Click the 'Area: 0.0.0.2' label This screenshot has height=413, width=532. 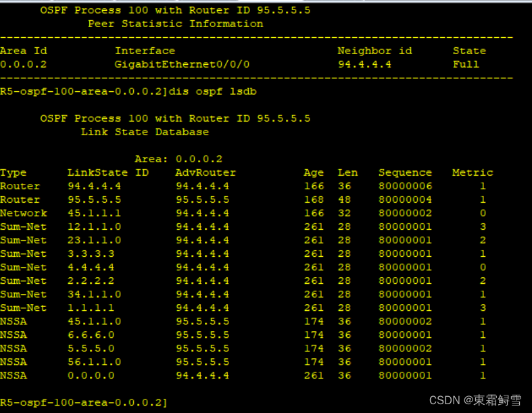178,159
